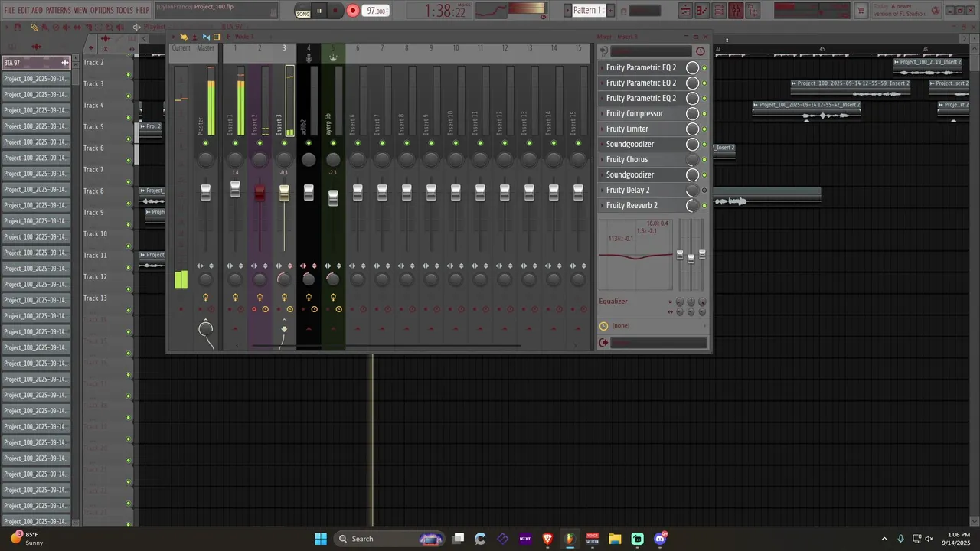Screen dimensions: 980x551
Task: Mute the Insert 1 mixer track
Action: click(x=235, y=143)
